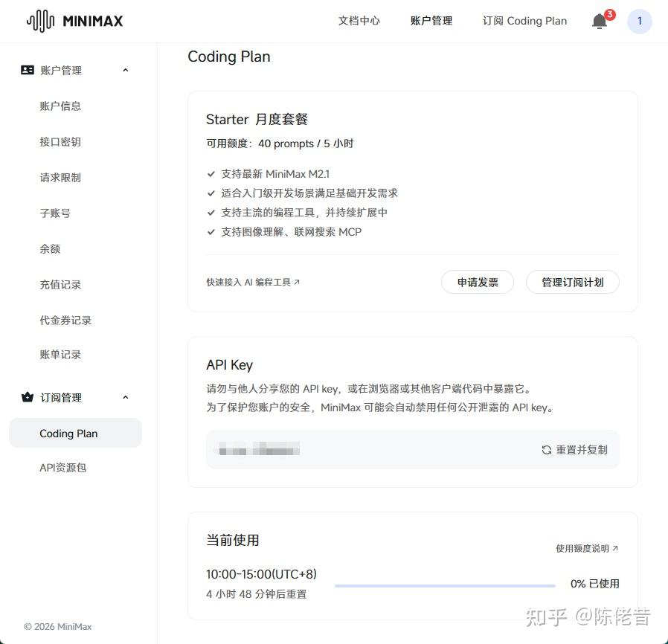This screenshot has height=644, width=668.
Task: Select 账户管理 in the top navigation
Action: click(x=431, y=21)
